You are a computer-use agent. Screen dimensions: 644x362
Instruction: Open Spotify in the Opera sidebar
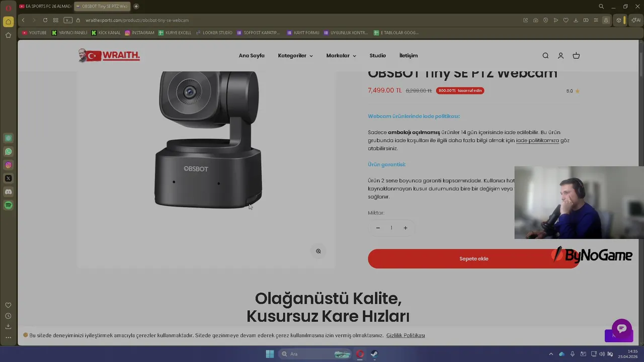tap(8, 205)
